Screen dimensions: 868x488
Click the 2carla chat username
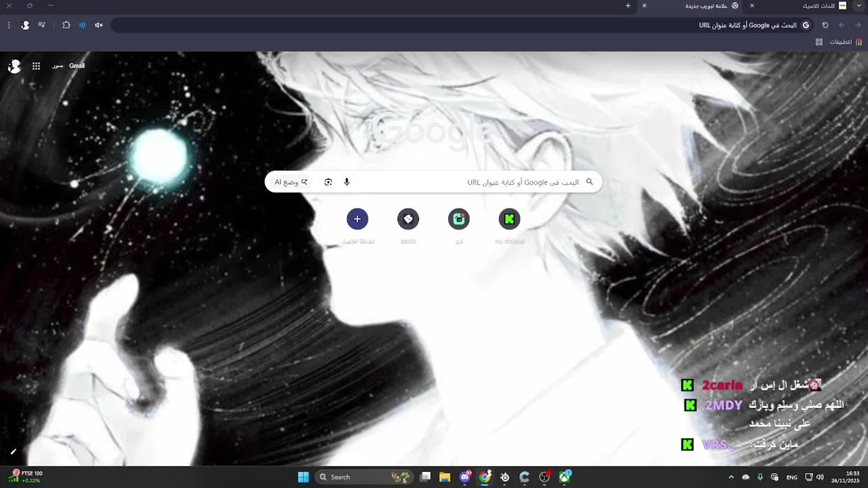pyautogui.click(x=722, y=385)
